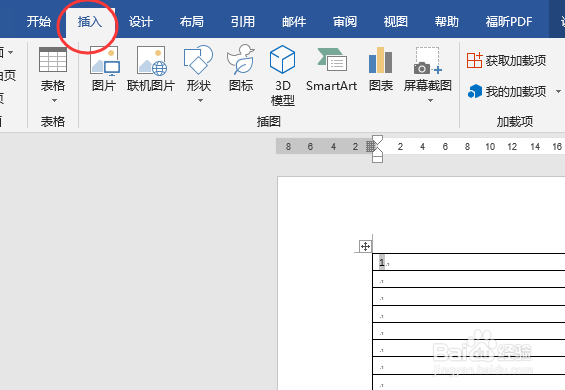Click the SmartArt icon

pos(332,60)
